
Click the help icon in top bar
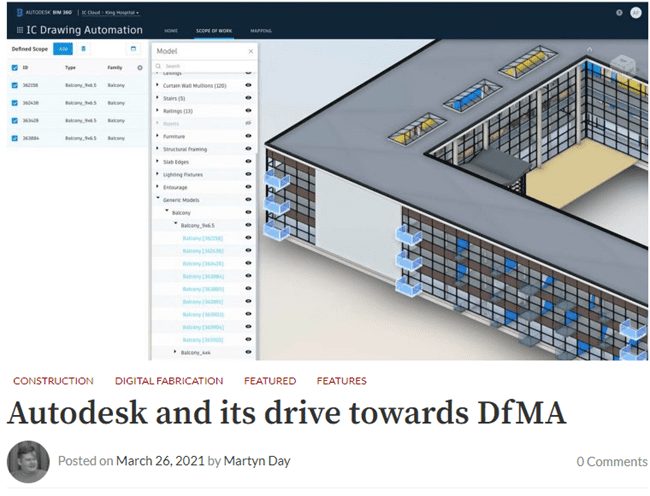(619, 12)
